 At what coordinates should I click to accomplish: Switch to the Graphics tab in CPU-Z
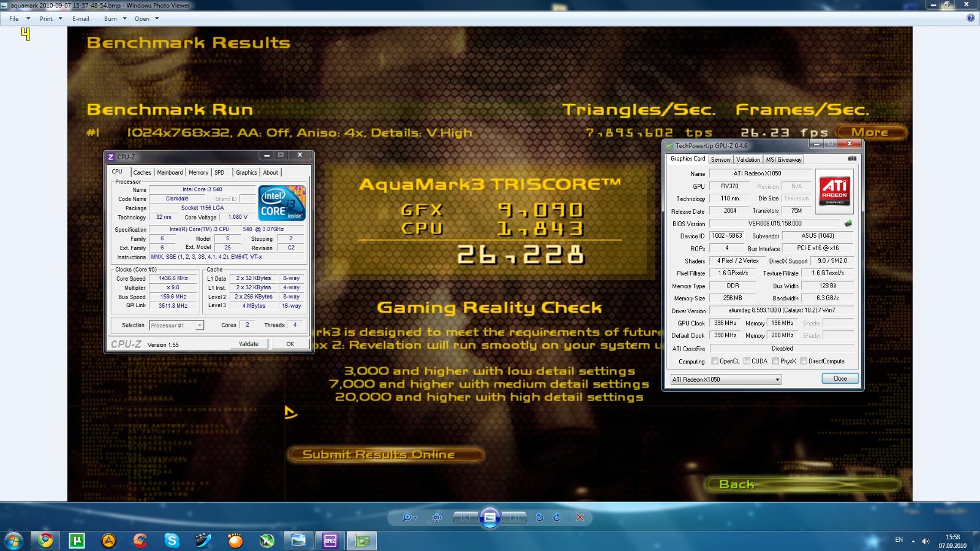(x=246, y=172)
